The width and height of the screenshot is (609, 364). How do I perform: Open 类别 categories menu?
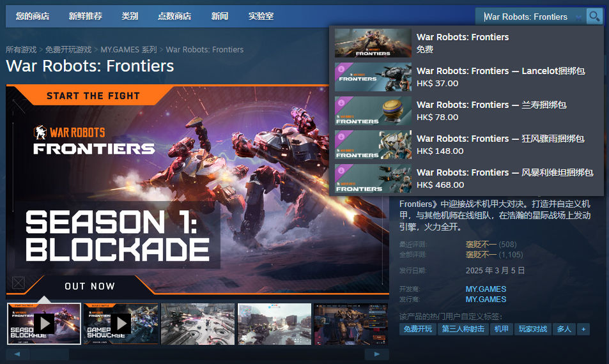coord(130,17)
